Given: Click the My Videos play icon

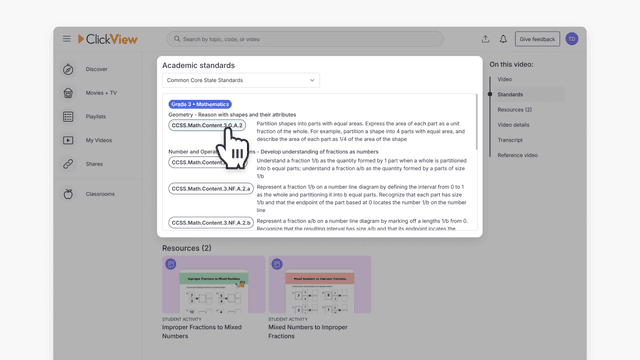Looking at the screenshot, I should [x=68, y=140].
